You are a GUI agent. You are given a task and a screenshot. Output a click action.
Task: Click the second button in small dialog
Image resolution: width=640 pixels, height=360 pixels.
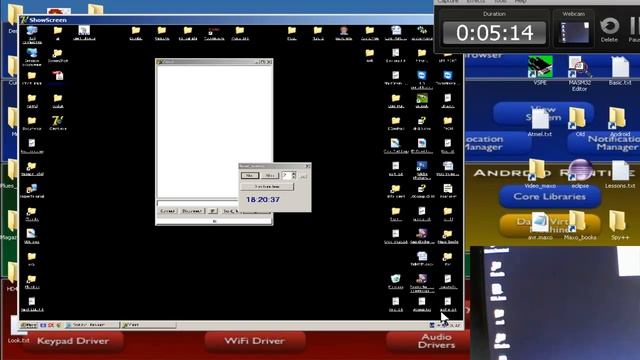[x=270, y=176]
